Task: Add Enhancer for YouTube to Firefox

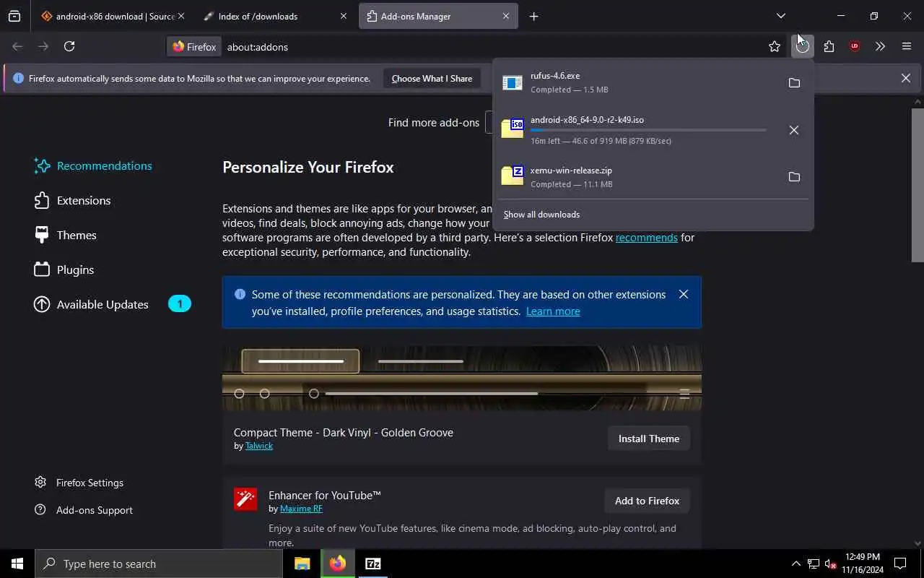Action: 647,501
